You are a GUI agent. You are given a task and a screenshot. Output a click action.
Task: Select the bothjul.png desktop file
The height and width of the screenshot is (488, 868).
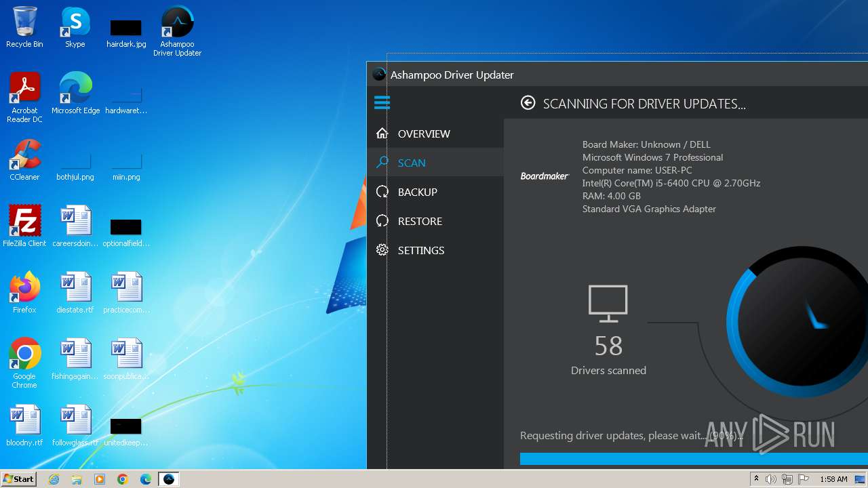[x=75, y=167]
